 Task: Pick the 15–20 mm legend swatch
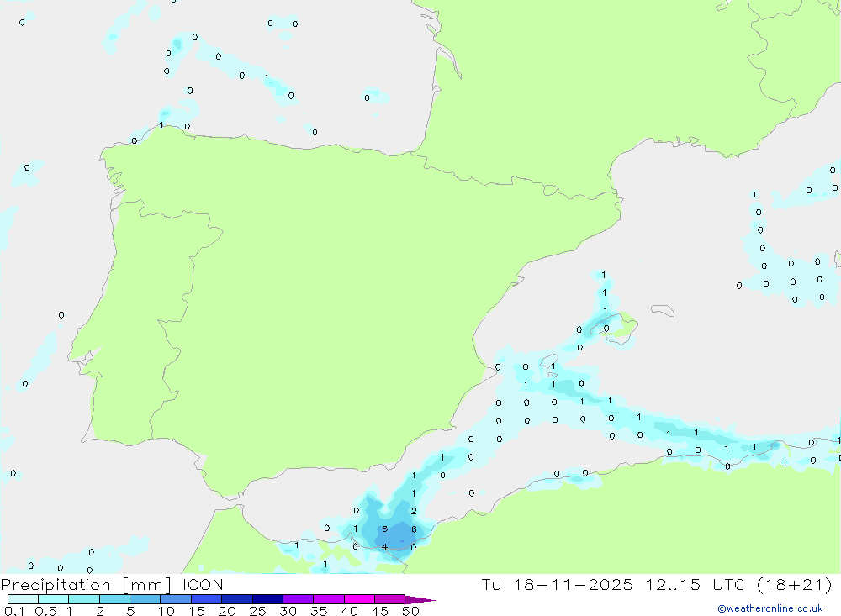pyautogui.click(x=207, y=599)
